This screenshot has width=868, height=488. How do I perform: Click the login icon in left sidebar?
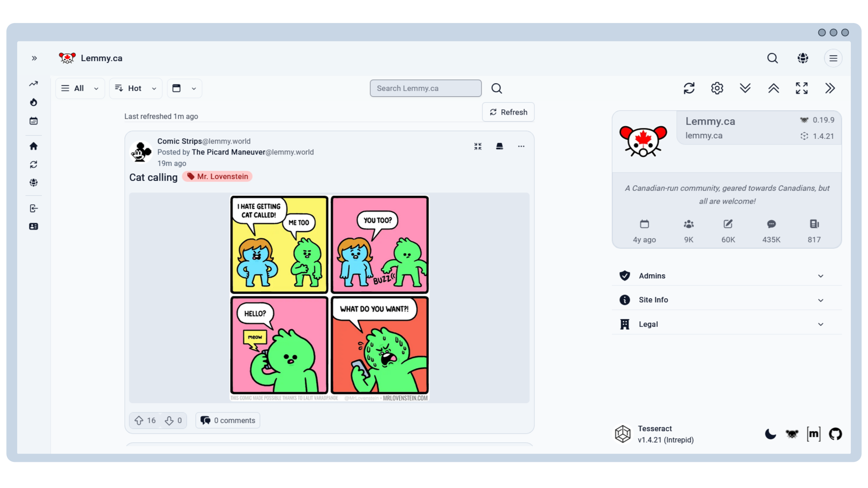tap(33, 208)
